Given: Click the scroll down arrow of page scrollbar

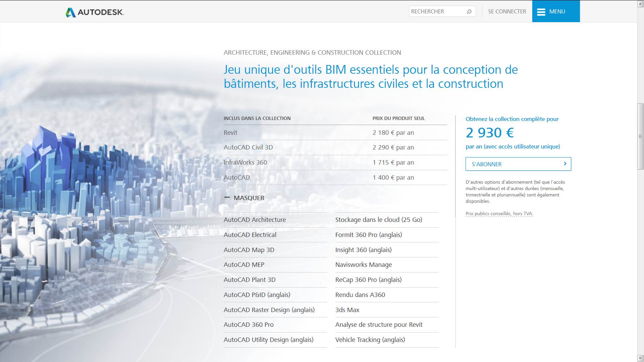Looking at the screenshot, I should tap(640, 358).
